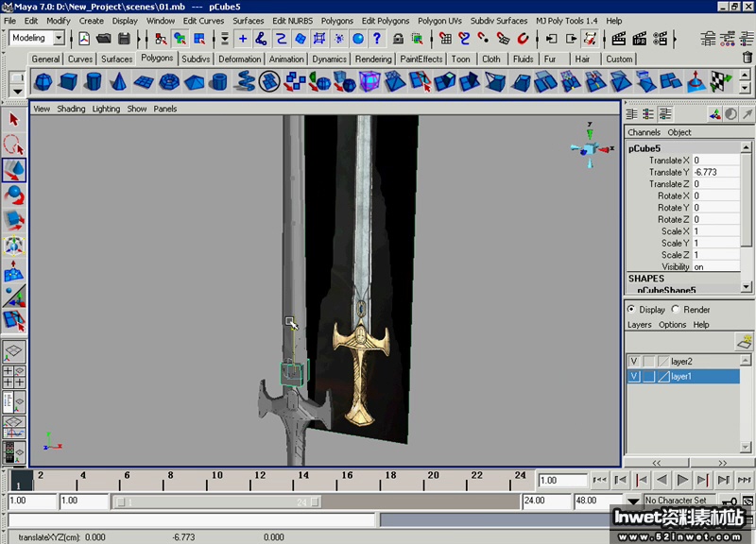Open the viewport Shading menu
Viewport: 756px width, 544px height.
coord(71,109)
